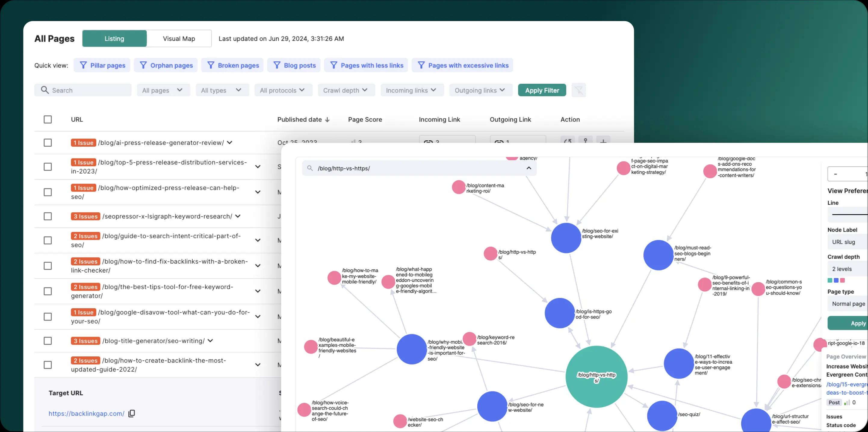
Task: Click the visual map search field
Action: click(x=419, y=168)
